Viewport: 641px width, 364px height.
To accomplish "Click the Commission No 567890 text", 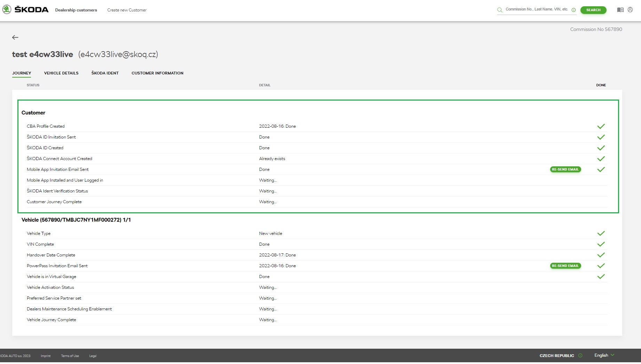I will point(596,29).
